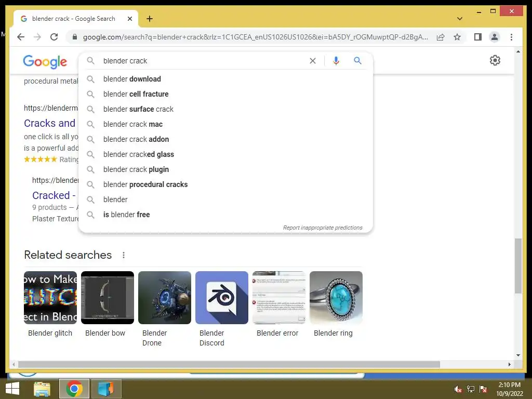Choose suggestion blender cracked glass
The width and height of the screenshot is (532, 399).
(225, 154)
